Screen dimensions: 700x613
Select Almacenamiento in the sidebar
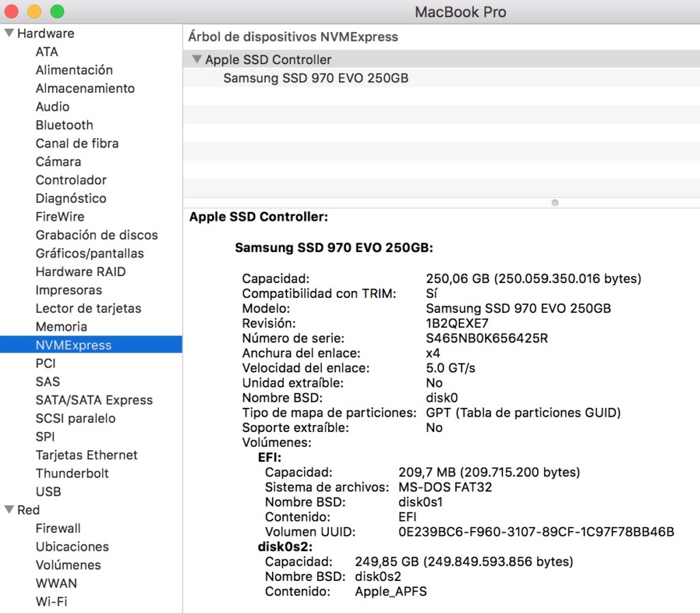[x=85, y=88]
